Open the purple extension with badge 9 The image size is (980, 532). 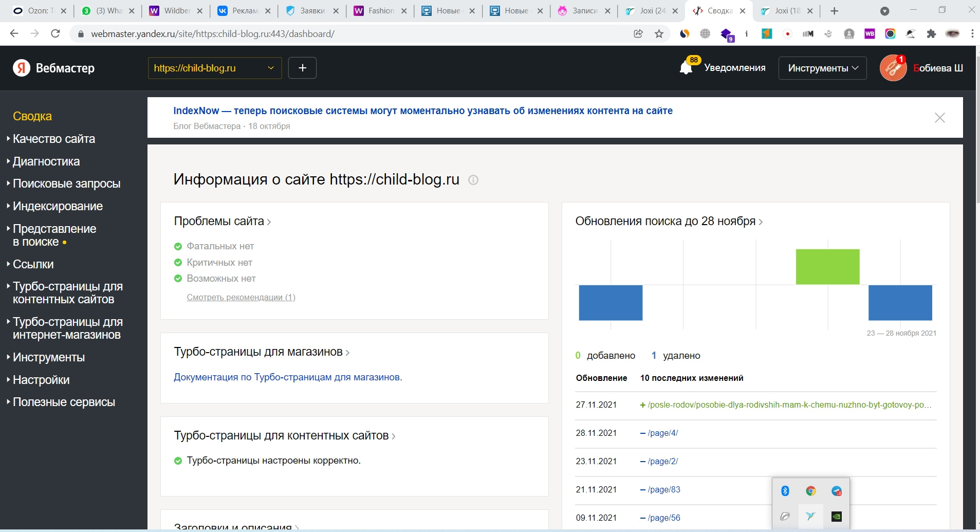[727, 34]
